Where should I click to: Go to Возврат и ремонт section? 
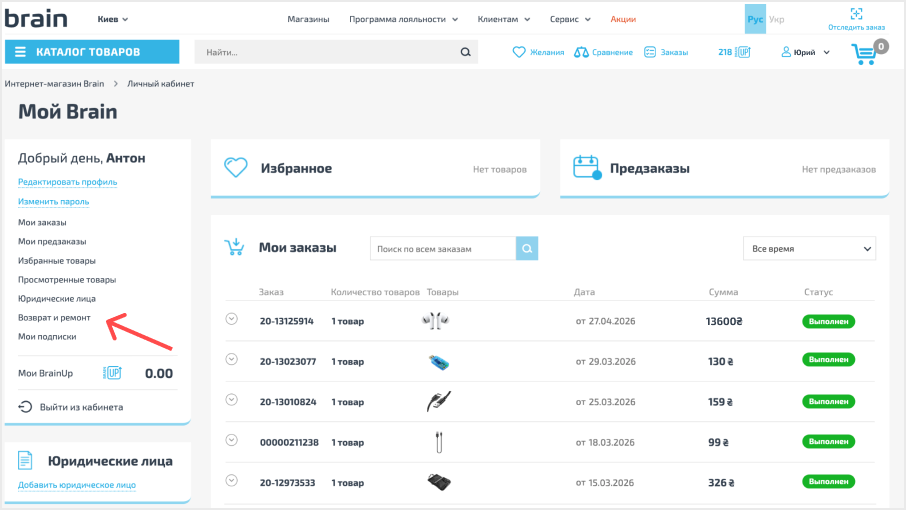click(54, 318)
